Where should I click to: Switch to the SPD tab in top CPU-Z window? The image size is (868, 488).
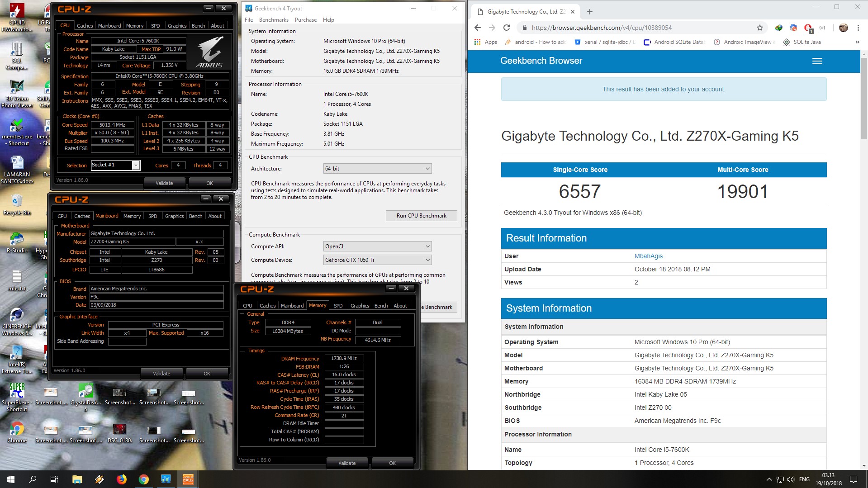point(156,26)
